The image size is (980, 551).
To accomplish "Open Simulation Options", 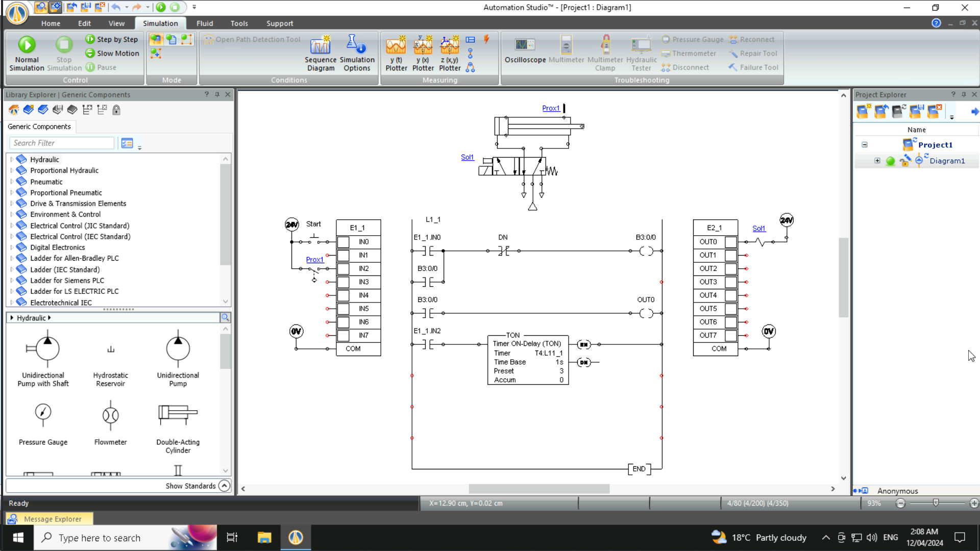I will pos(357,53).
